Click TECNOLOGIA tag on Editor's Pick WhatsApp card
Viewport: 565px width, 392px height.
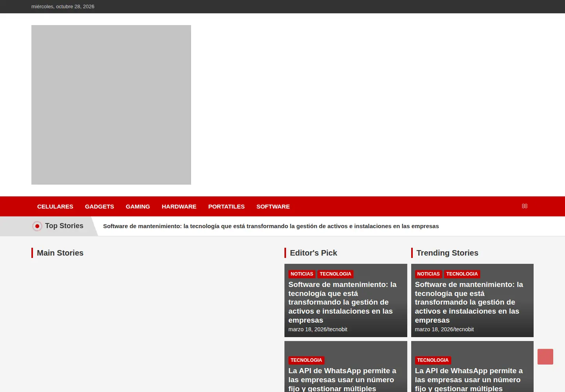[x=306, y=360]
